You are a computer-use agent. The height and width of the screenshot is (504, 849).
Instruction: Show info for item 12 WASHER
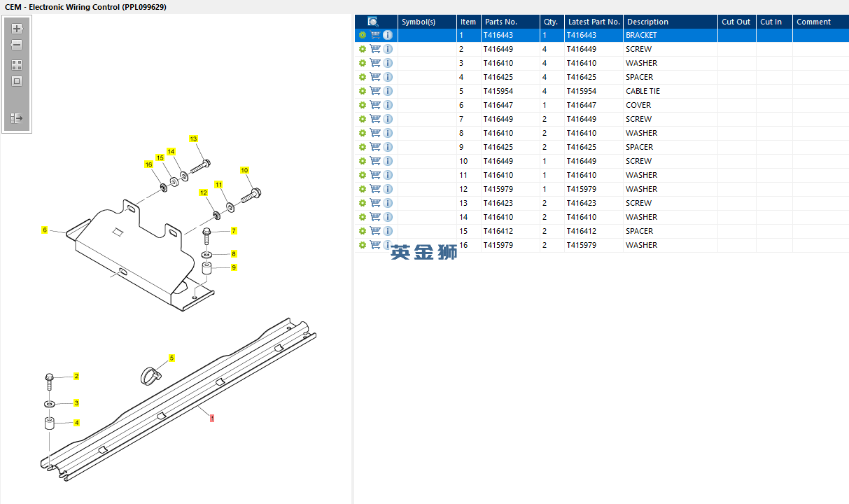tap(388, 189)
